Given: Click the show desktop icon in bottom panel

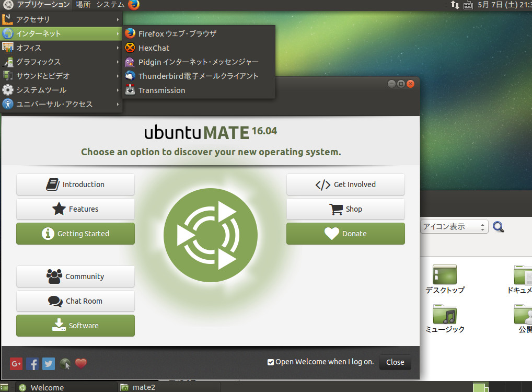Looking at the screenshot, I should click(4, 387).
